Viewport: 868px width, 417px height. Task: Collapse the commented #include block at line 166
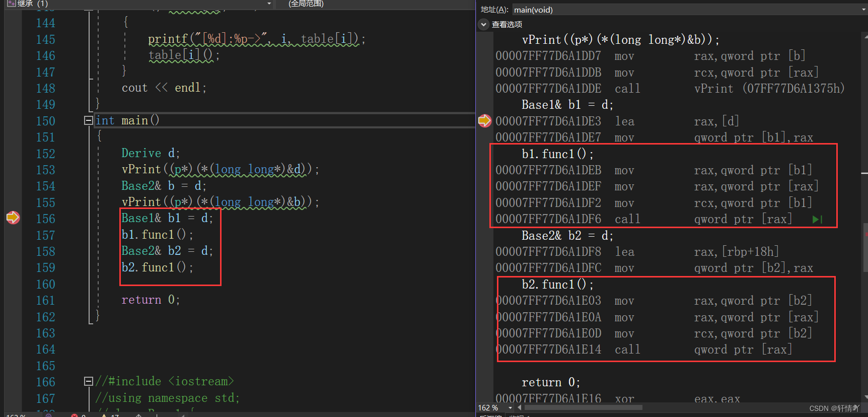click(89, 381)
